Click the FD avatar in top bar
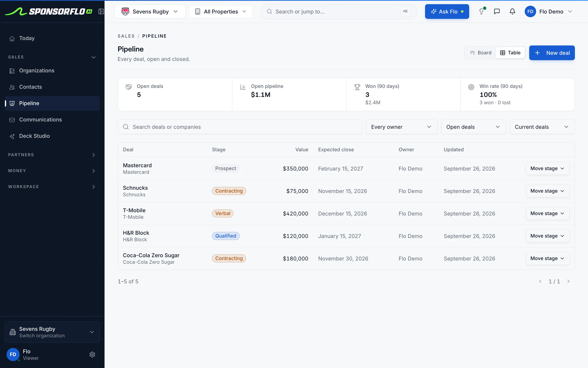The image size is (588, 368). (x=530, y=11)
